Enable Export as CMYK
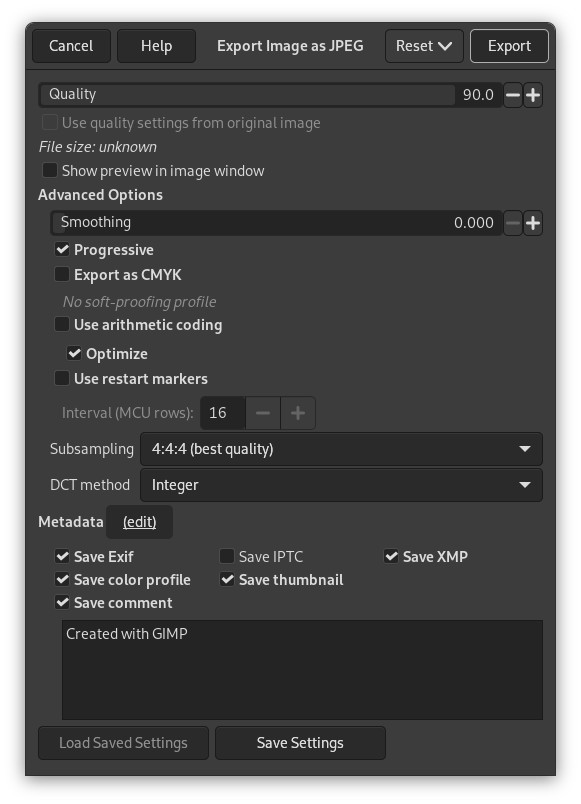581x804 pixels. (x=61, y=274)
